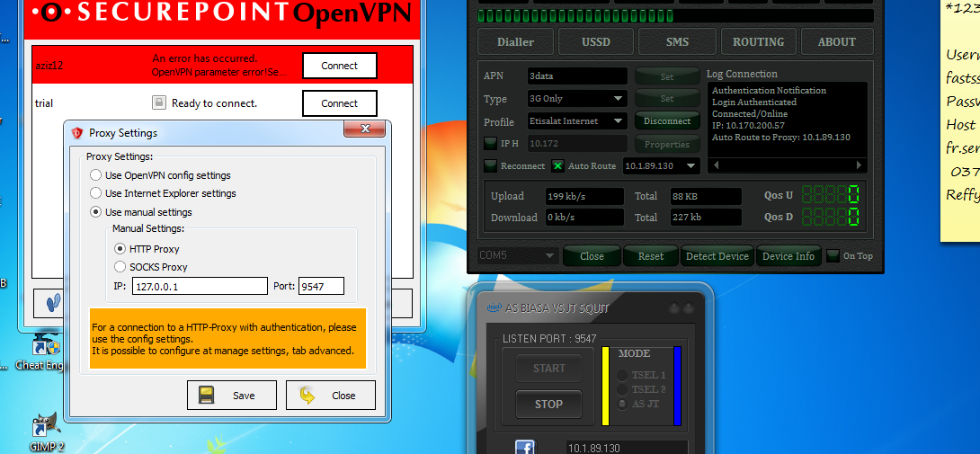Click the green signal strength bar
Screen dimensions: 980x454
pyautogui.click(x=675, y=15)
